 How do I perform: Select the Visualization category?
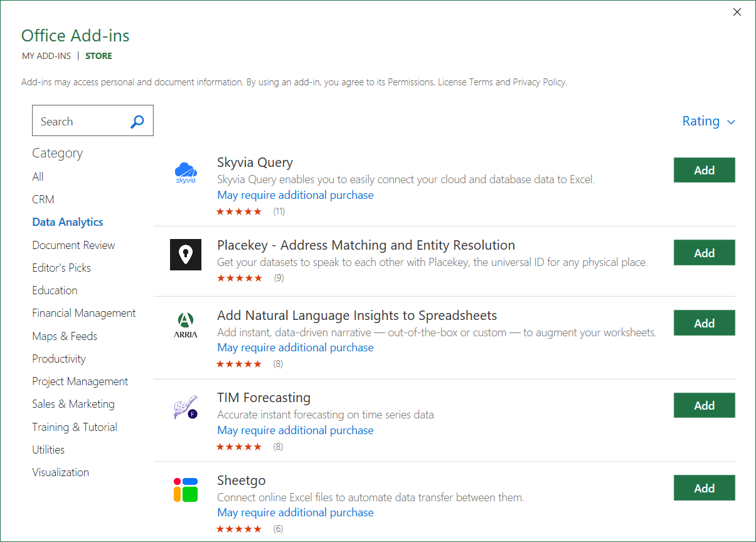(x=60, y=472)
